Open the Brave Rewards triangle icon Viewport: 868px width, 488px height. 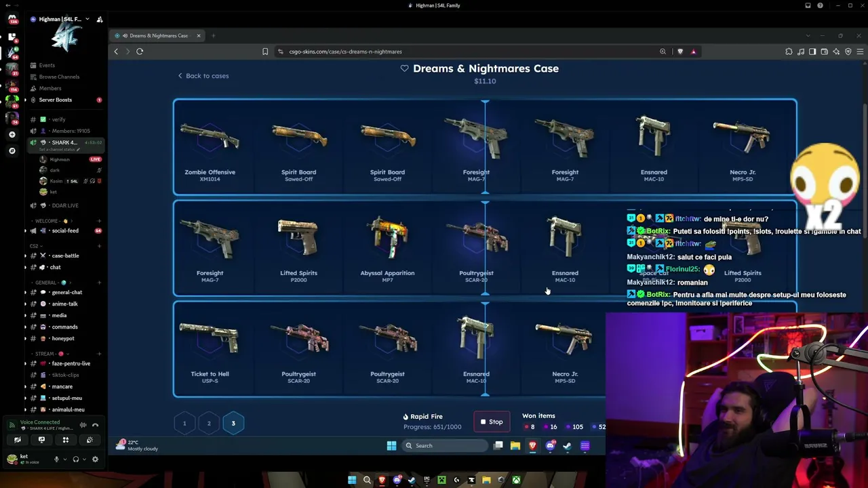[693, 52]
